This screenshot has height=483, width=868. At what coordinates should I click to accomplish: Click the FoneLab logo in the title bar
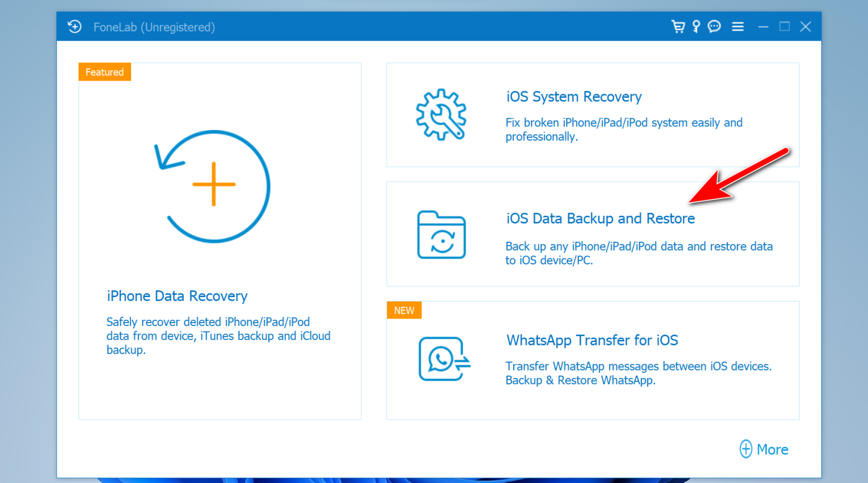tap(74, 27)
